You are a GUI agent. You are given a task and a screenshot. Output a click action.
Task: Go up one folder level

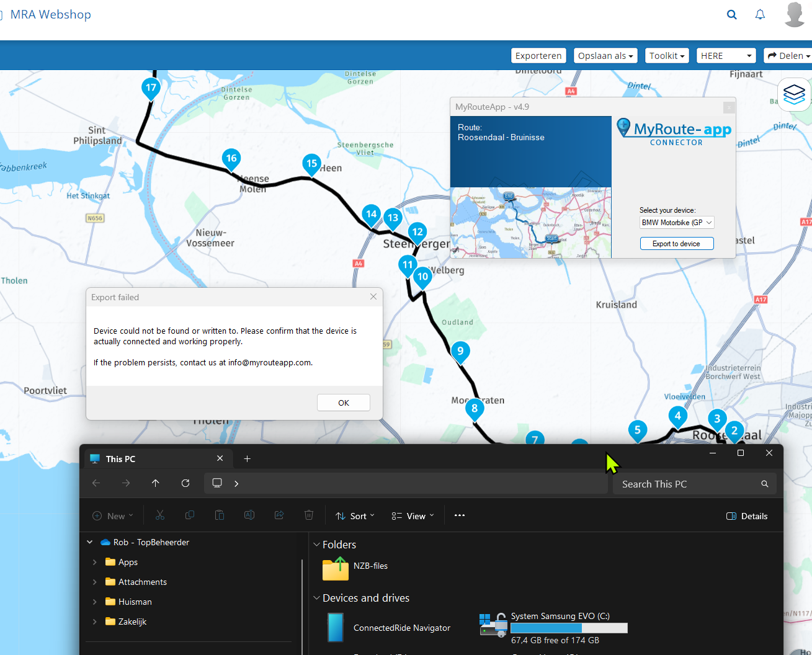(x=156, y=483)
